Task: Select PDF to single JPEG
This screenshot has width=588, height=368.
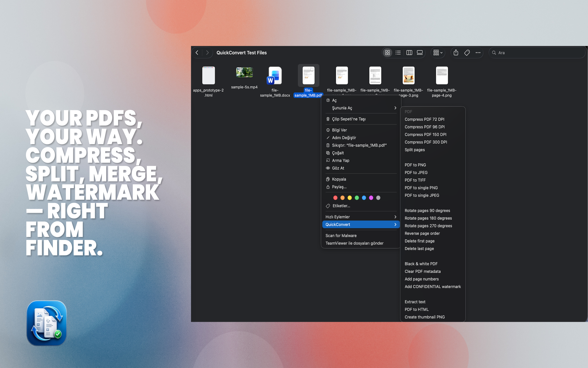Action: click(x=433, y=195)
